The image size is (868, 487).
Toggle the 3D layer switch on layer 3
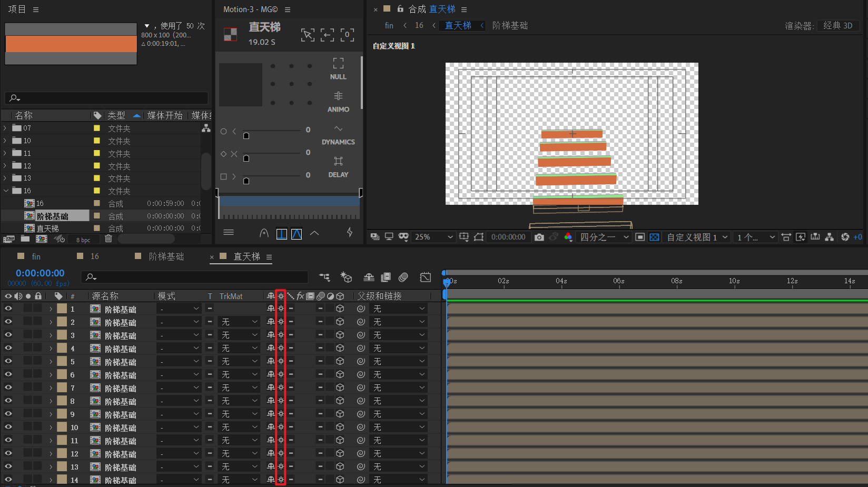click(340, 335)
